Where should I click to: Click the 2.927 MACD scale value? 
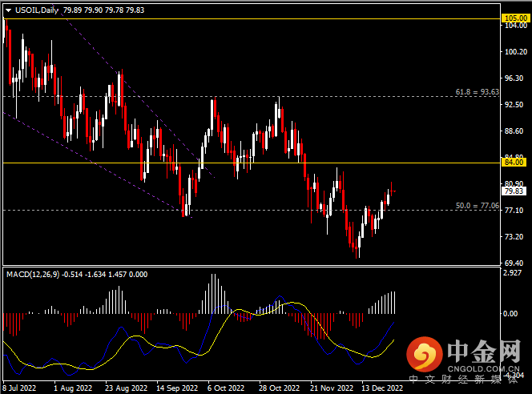click(511, 273)
